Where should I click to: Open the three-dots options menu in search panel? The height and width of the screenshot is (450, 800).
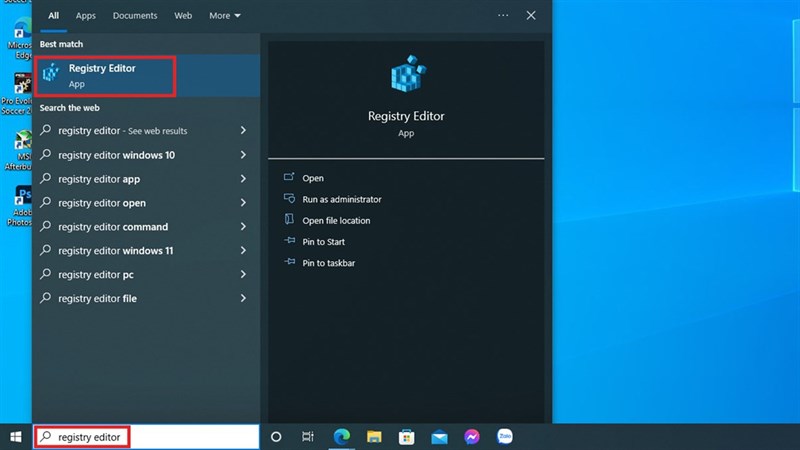click(503, 15)
